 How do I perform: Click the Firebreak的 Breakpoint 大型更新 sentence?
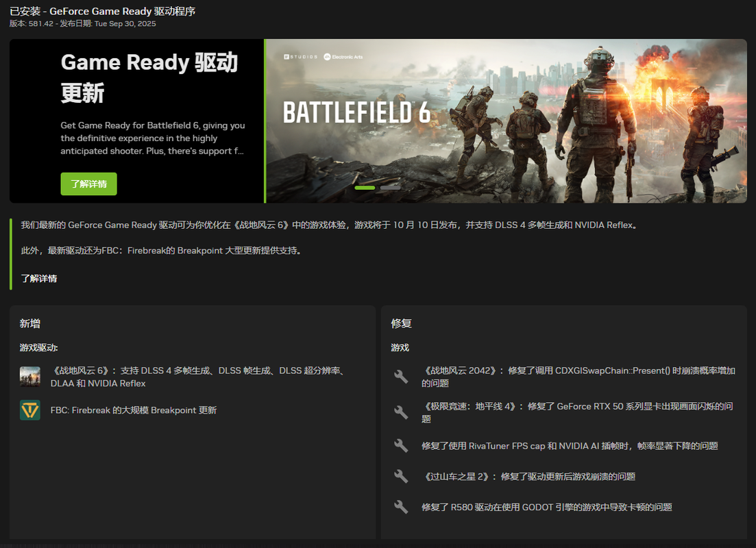(162, 251)
